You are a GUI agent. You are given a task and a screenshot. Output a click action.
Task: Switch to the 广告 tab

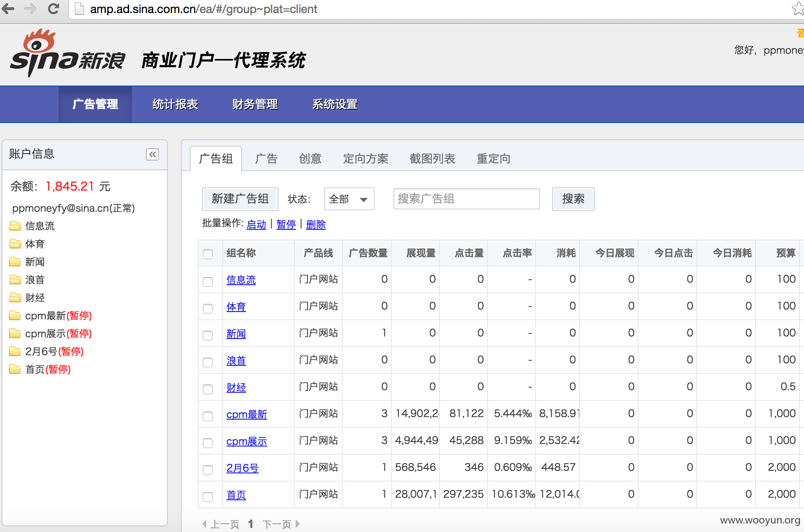click(x=266, y=158)
